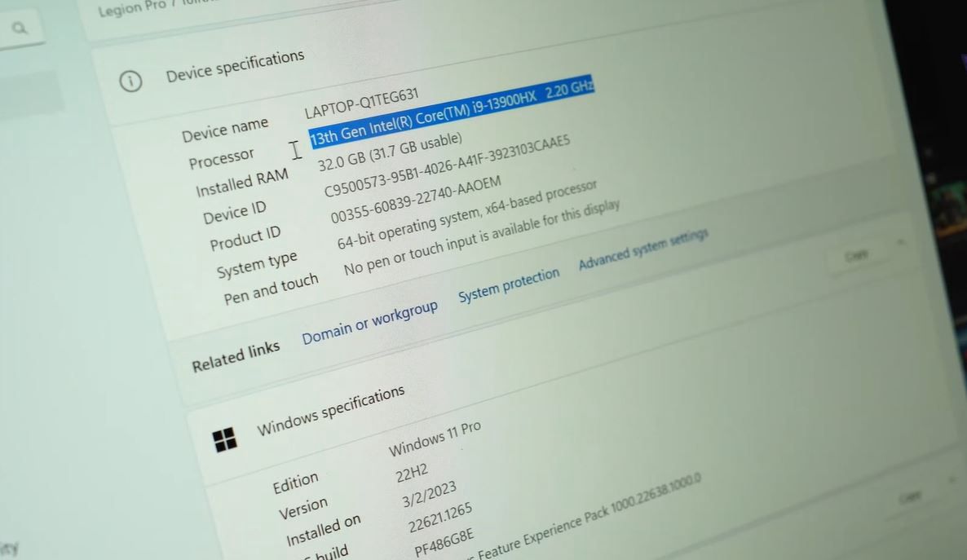Click the Pen and touch label

click(271, 289)
